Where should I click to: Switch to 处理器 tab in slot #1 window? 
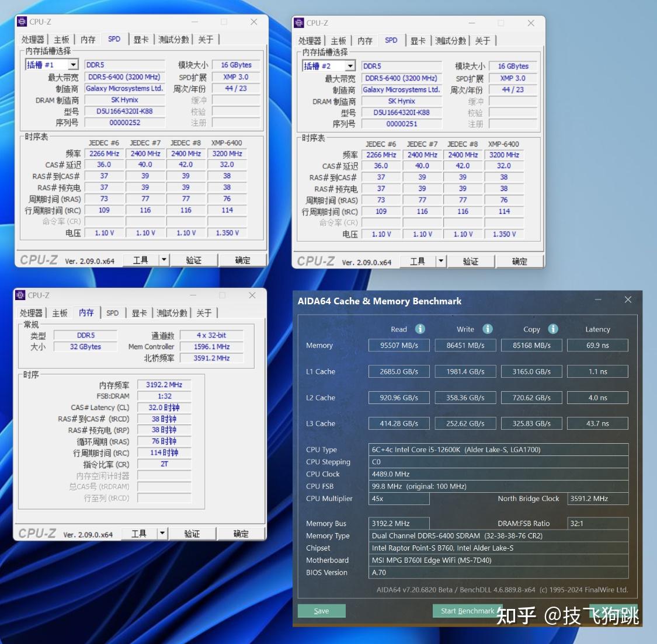33,39
